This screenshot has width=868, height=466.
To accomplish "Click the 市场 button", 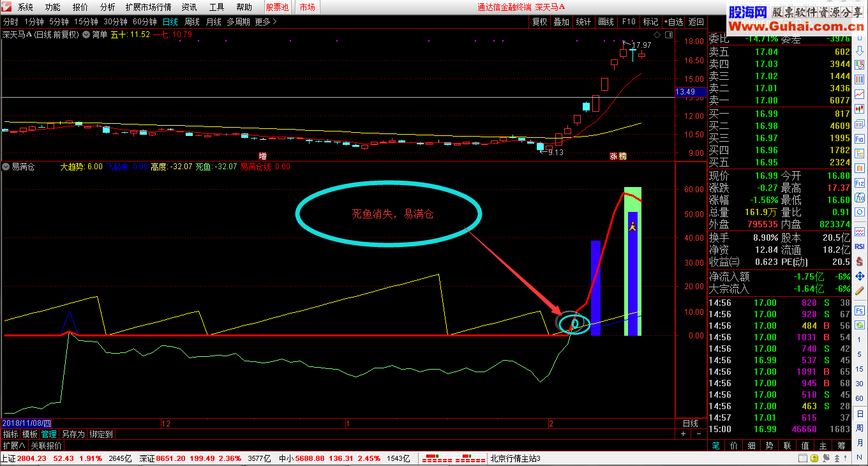I will tap(307, 7).
